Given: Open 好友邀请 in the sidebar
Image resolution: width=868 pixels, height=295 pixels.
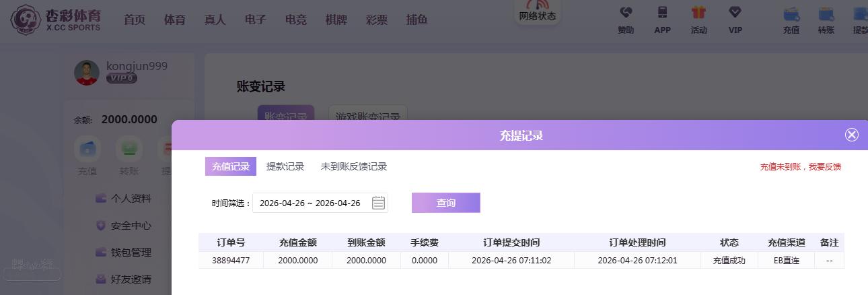Looking at the screenshot, I should coord(123,279).
